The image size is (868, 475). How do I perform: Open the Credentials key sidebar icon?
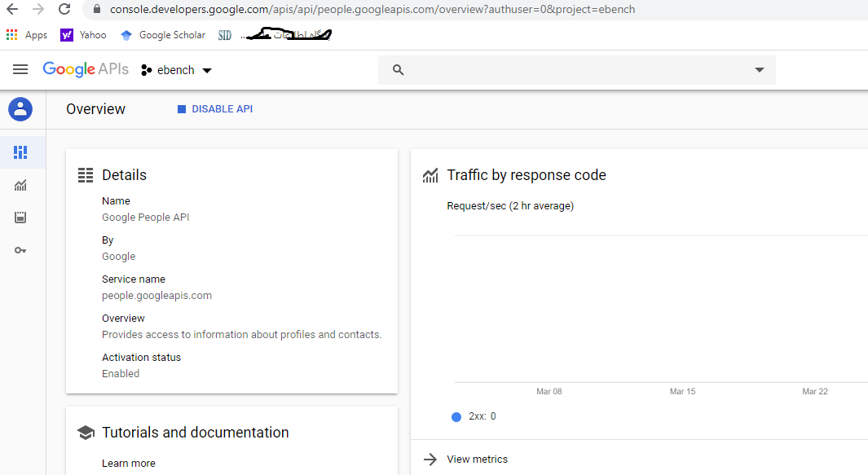pyautogui.click(x=20, y=250)
